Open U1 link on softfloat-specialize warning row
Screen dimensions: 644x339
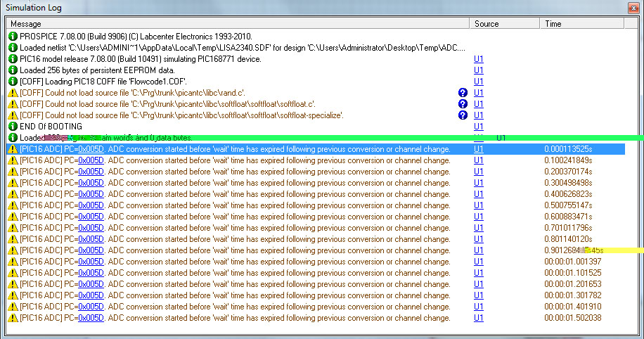pos(479,115)
